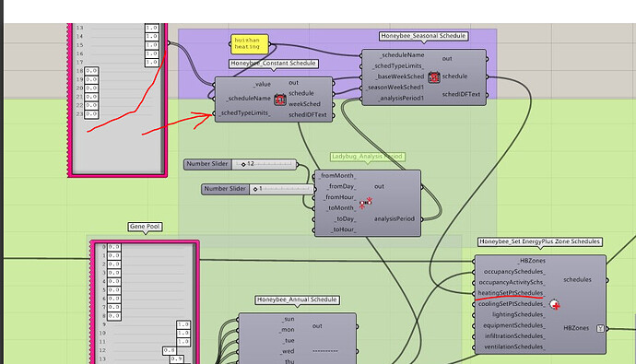The width and height of the screenshot is (636, 364).
Task: Select the yellow huizhan heating panel
Action: click(x=250, y=44)
